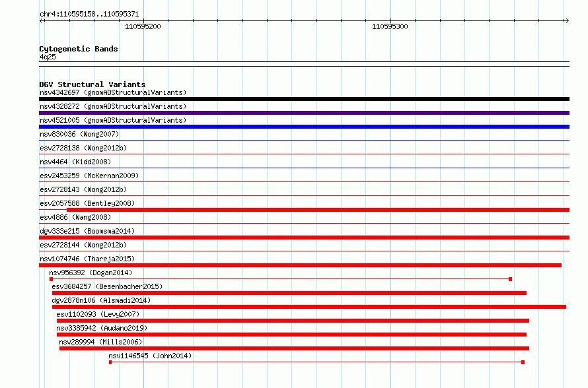Click right endpoint square of nsv956392
Image resolution: width=588 pixels, height=388 pixels.
(511, 279)
